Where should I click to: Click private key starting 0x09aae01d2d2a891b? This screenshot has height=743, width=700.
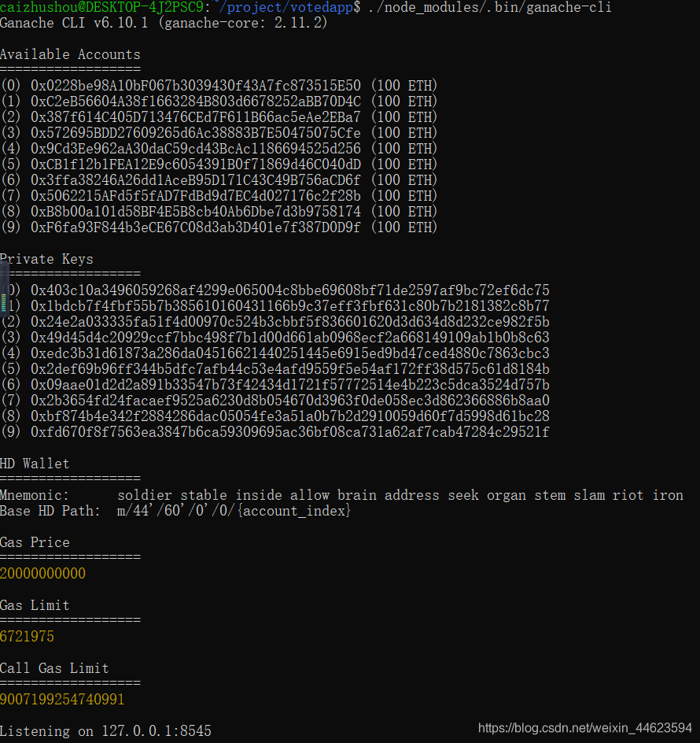pyautogui.click(x=290, y=384)
